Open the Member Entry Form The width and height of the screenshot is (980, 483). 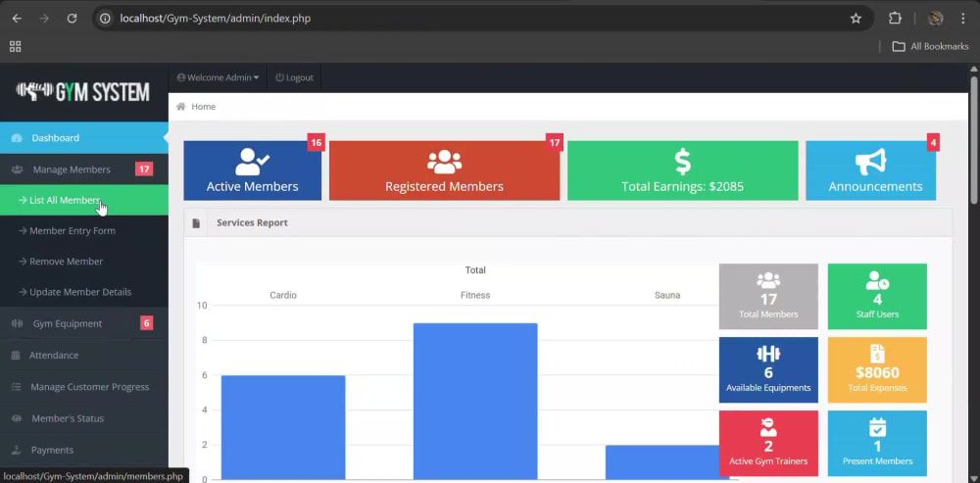click(x=83, y=230)
